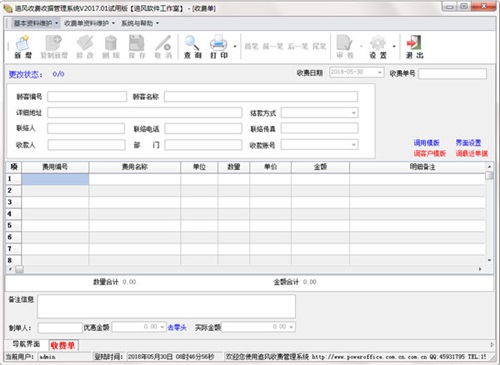This screenshot has width=500, height=365.
Task: Go to the 后一笔 (next record) button
Action: [298, 46]
